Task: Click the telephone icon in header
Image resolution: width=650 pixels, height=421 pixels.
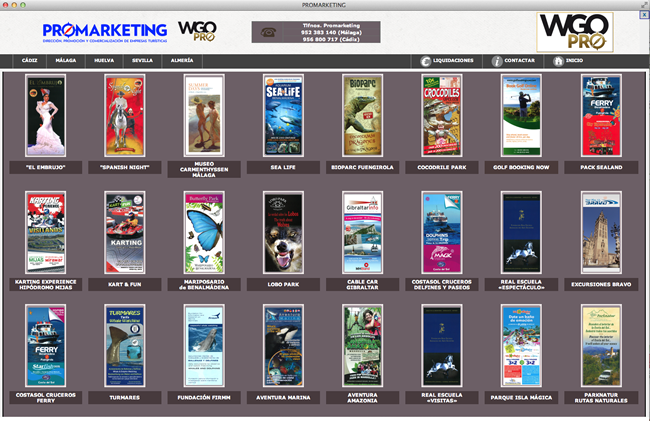Action: click(268, 32)
